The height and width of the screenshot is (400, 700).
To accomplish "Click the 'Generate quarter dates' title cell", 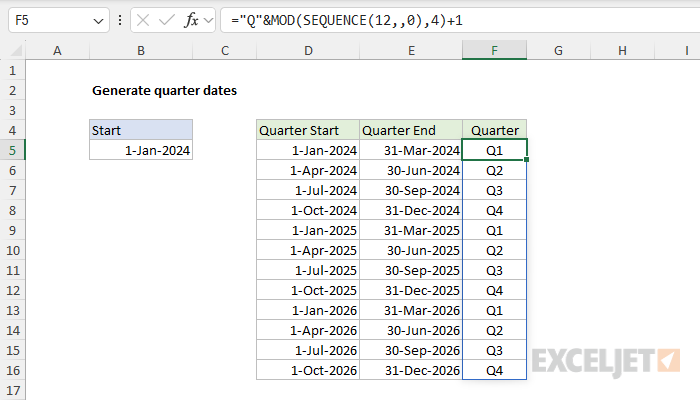I will click(164, 91).
